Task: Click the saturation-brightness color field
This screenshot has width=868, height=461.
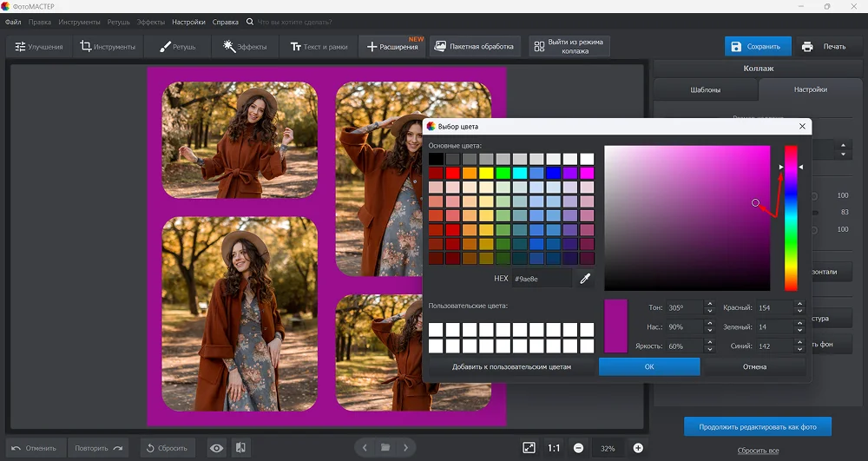Action: [687, 218]
